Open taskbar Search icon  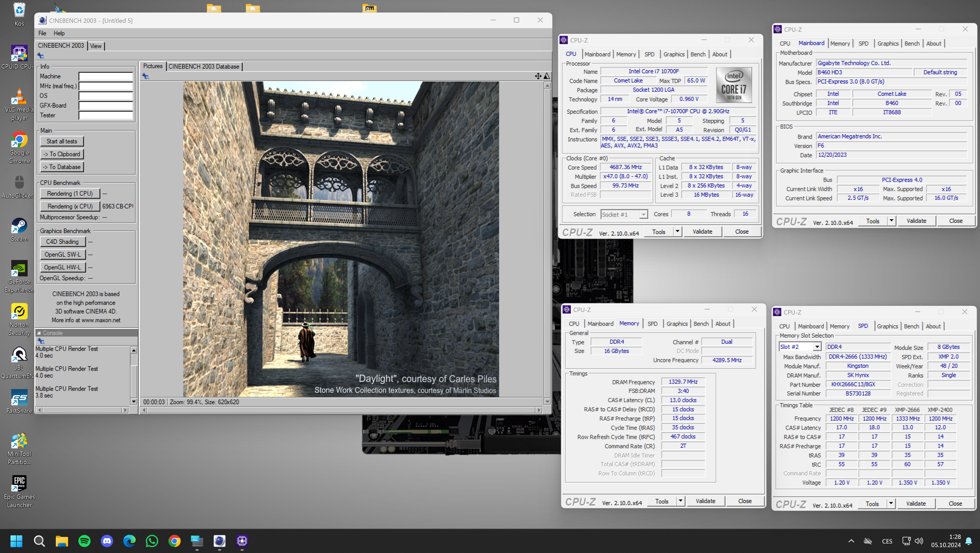coord(39,541)
